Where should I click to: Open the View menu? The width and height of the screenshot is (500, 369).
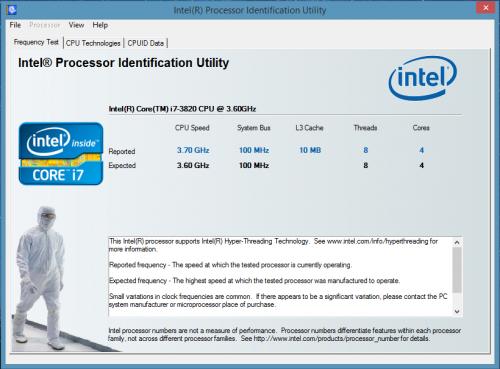pyautogui.click(x=76, y=25)
